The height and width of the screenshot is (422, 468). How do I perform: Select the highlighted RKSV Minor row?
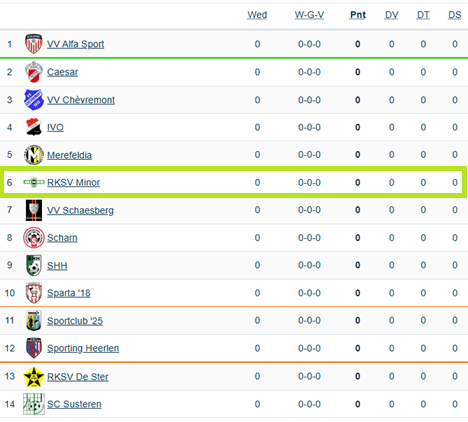[x=233, y=182]
